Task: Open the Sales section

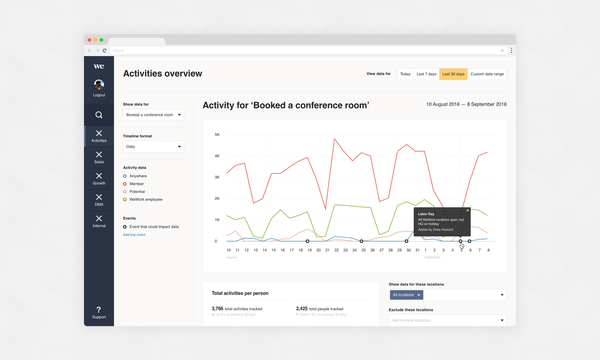Action: click(99, 157)
